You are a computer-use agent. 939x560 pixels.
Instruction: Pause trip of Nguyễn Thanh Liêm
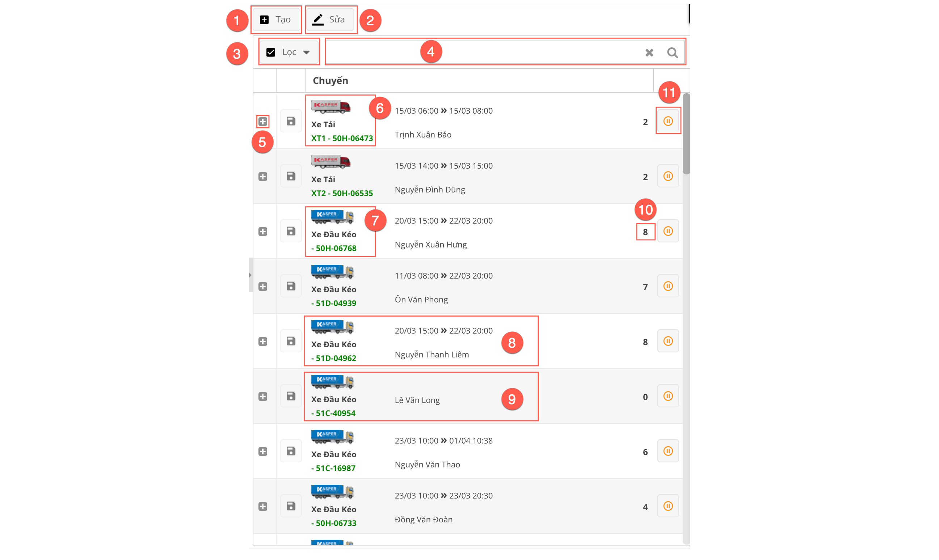[x=668, y=341]
